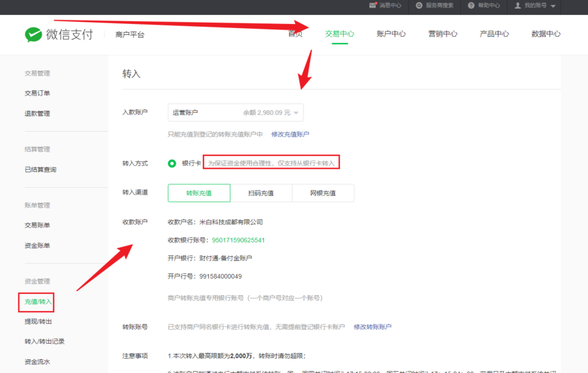Click the 消息中心 text link
The width and height of the screenshot is (588, 373).
(390, 5)
